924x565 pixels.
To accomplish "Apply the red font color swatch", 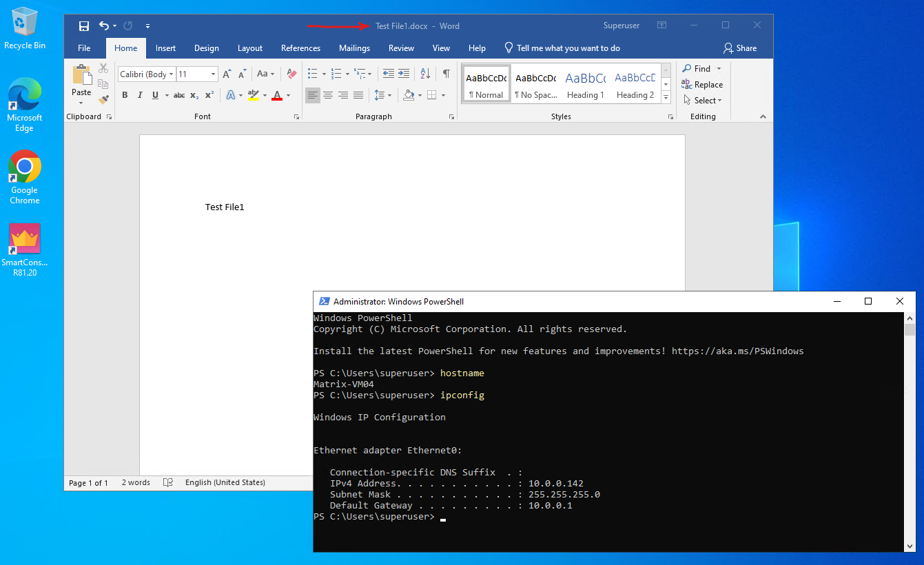I will click(x=277, y=95).
